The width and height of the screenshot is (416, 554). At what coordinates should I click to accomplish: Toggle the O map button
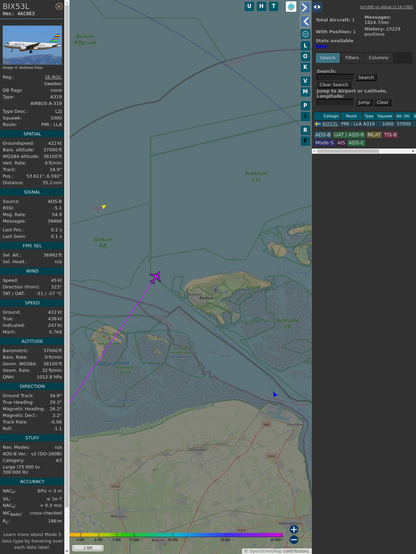tap(305, 56)
